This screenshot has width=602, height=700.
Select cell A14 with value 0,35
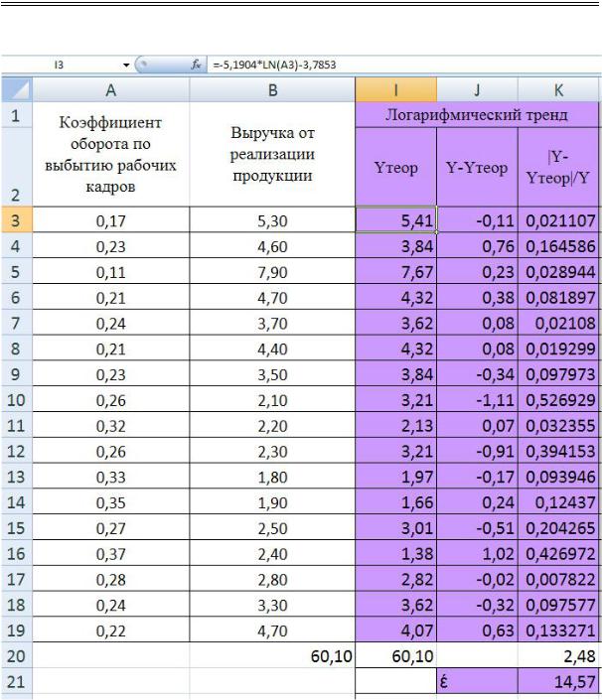point(110,502)
